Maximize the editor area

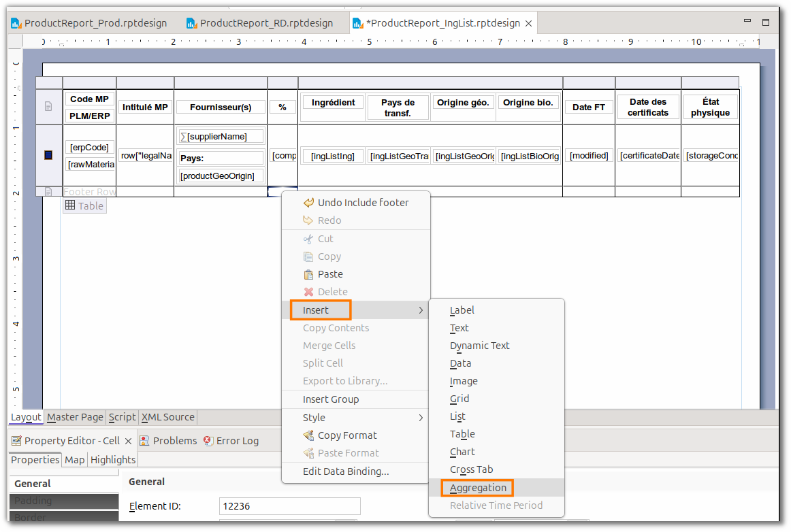[x=765, y=22]
